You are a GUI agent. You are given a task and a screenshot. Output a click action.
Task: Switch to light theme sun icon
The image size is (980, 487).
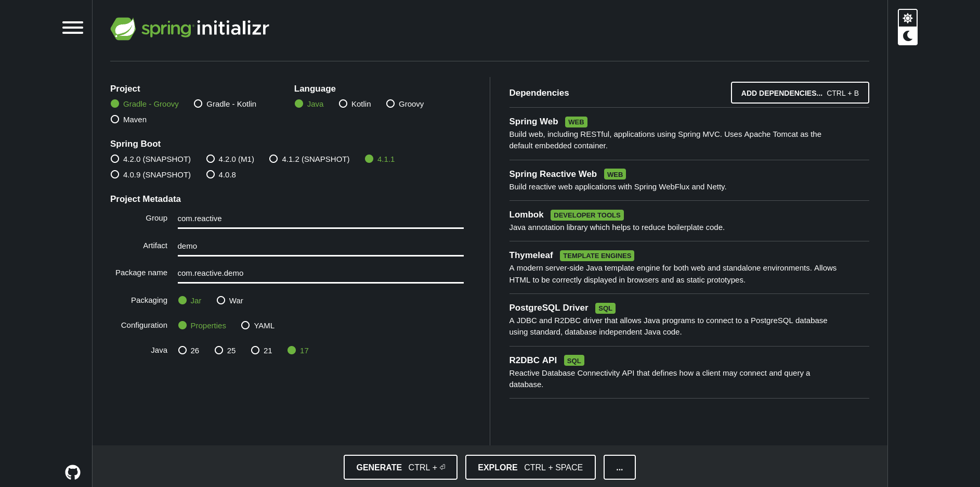tap(908, 18)
